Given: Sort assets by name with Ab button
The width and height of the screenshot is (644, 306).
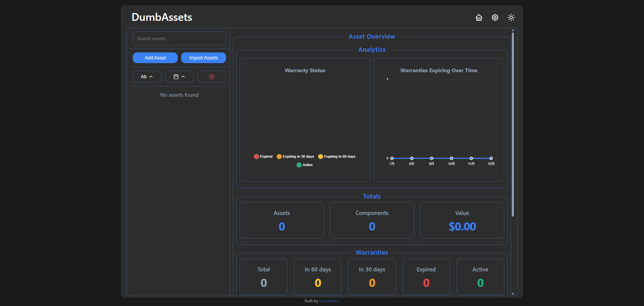Looking at the screenshot, I should [x=147, y=77].
